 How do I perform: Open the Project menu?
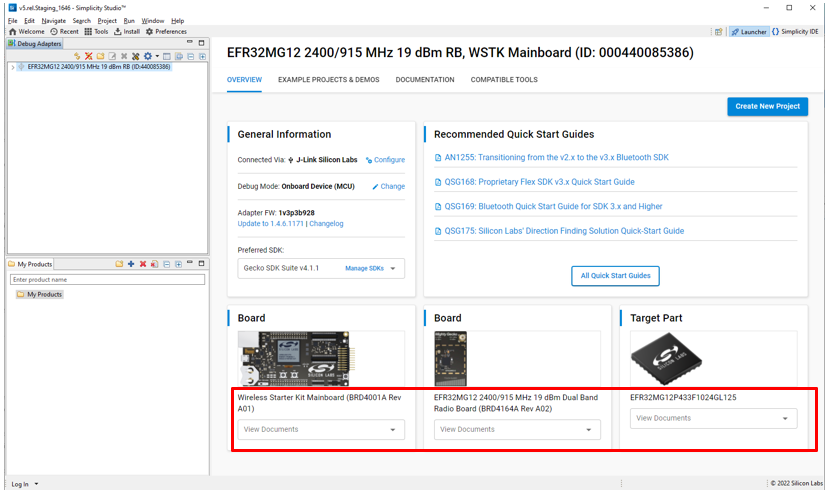coord(107,20)
